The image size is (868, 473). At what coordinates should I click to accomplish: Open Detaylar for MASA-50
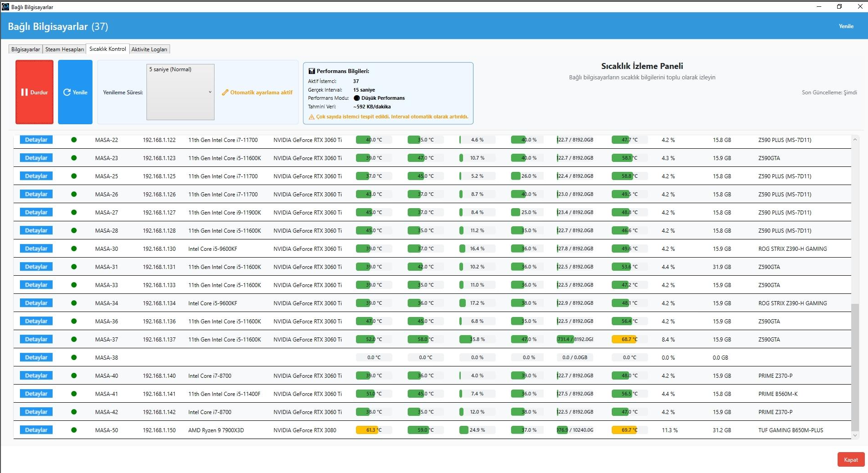36,430
